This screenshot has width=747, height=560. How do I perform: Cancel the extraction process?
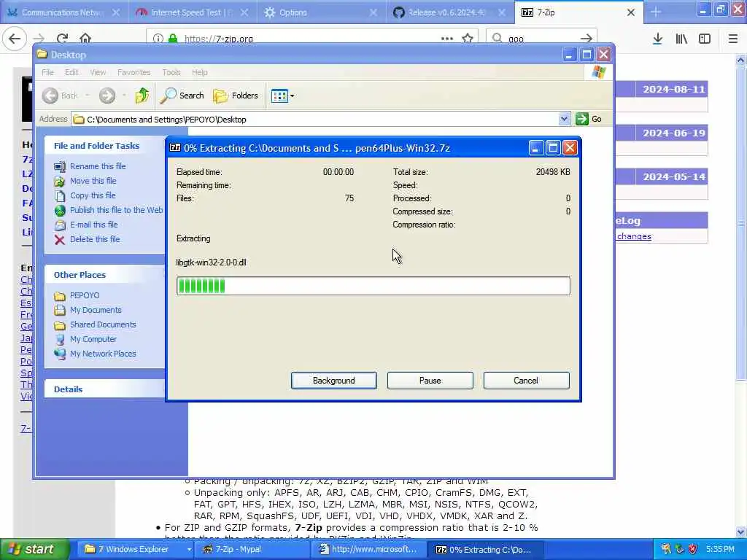point(526,381)
